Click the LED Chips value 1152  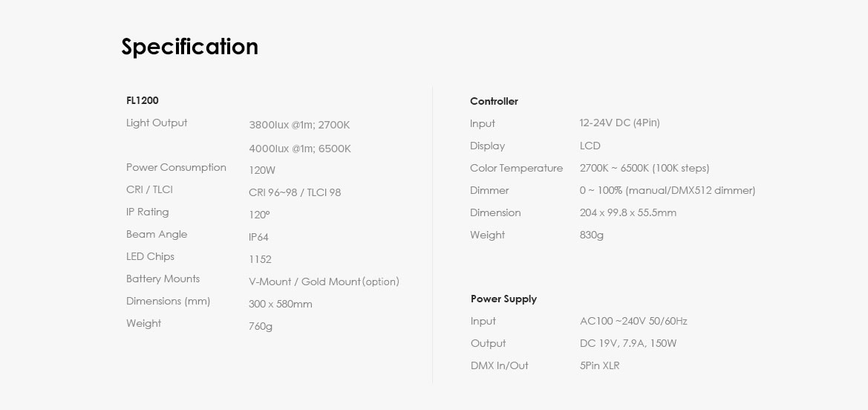(x=260, y=259)
